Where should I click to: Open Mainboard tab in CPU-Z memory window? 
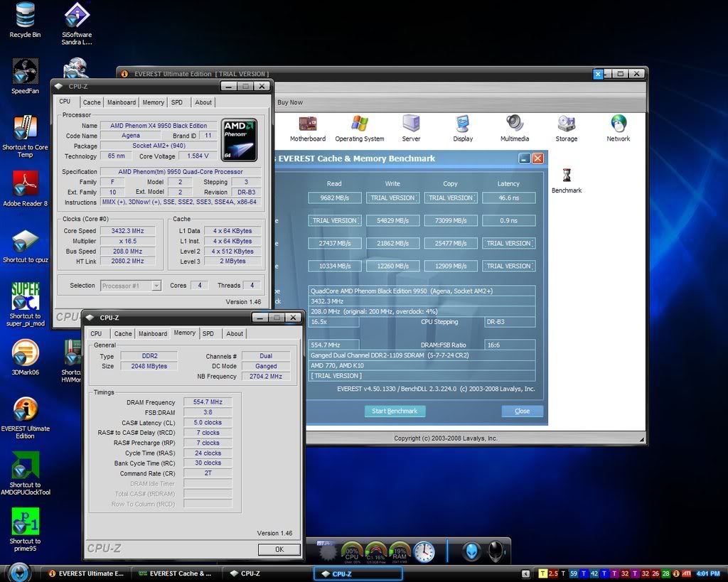pos(153,334)
